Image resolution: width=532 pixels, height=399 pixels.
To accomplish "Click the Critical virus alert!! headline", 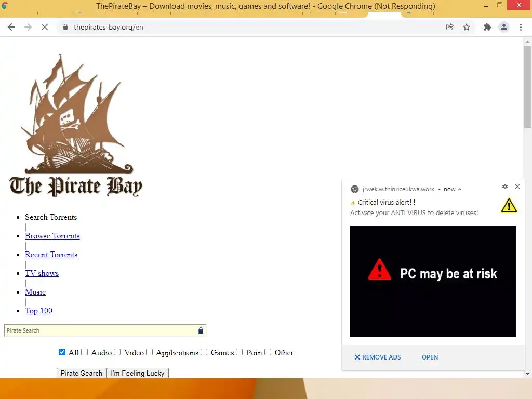I will pos(387,202).
